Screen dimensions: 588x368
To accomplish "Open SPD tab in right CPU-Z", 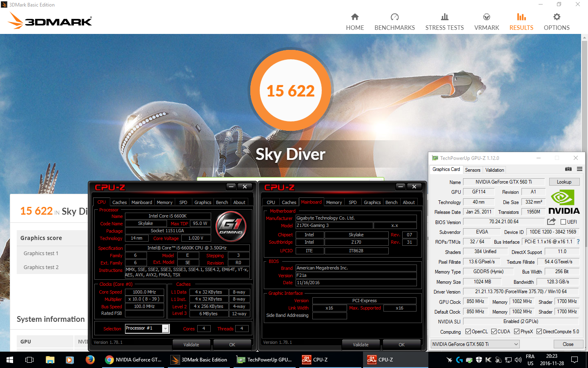I will point(353,202).
